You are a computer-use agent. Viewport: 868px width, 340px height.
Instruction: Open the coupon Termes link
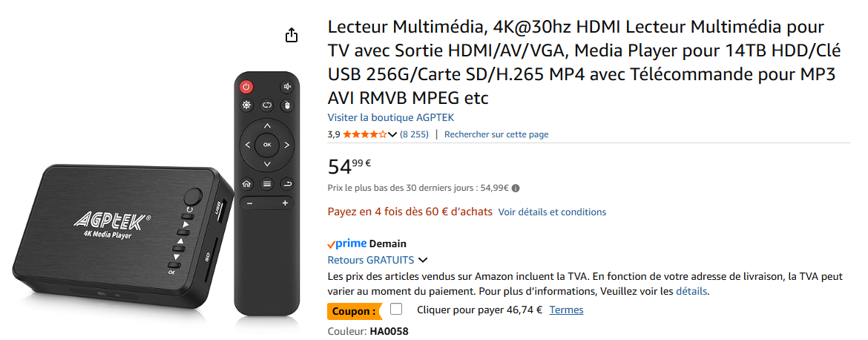coord(566,310)
